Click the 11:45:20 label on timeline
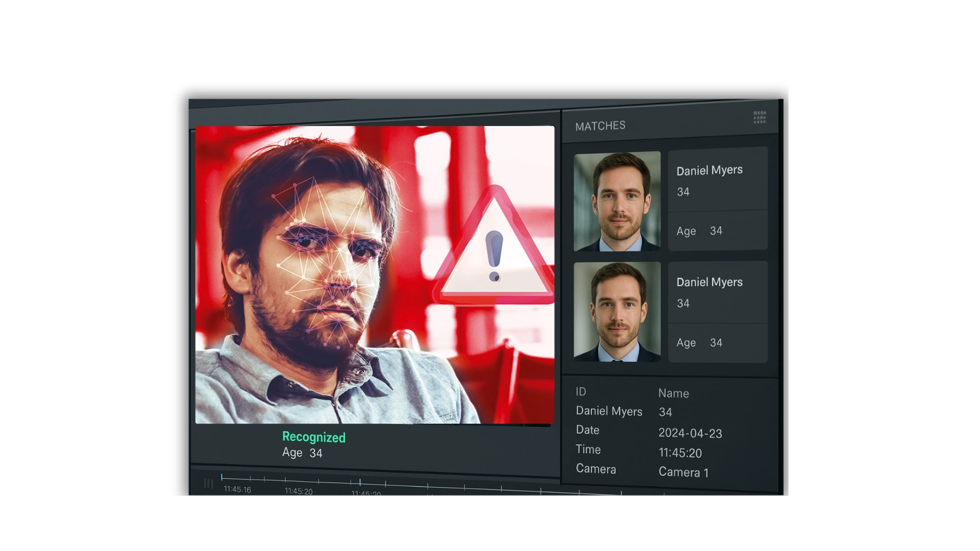The height and width of the screenshot is (551, 980). click(x=299, y=491)
